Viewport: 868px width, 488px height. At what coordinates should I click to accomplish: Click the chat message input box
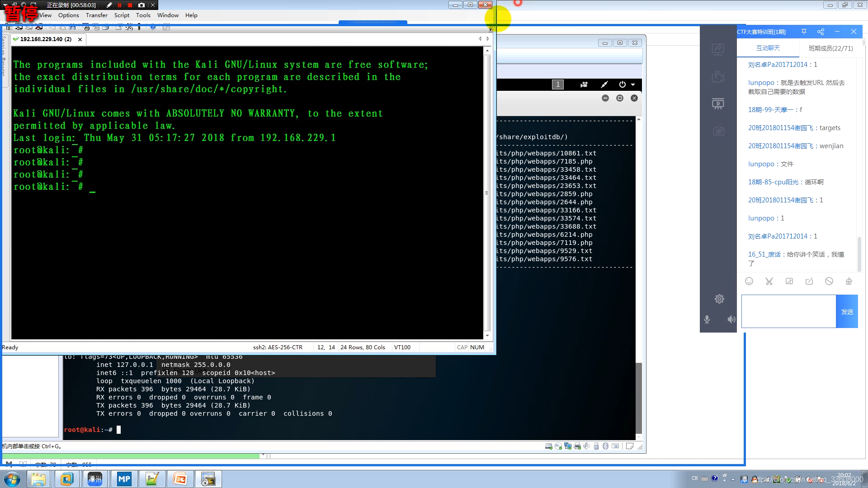[788, 311]
